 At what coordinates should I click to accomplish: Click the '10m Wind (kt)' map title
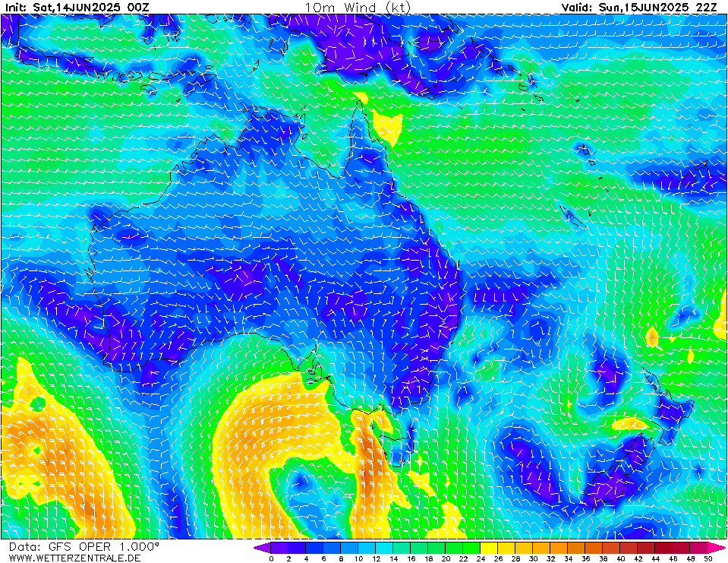point(358,8)
